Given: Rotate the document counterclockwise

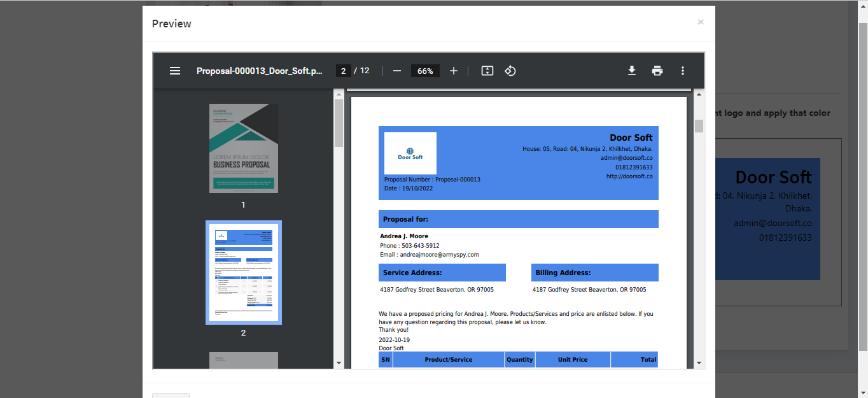Looking at the screenshot, I should click(x=510, y=71).
